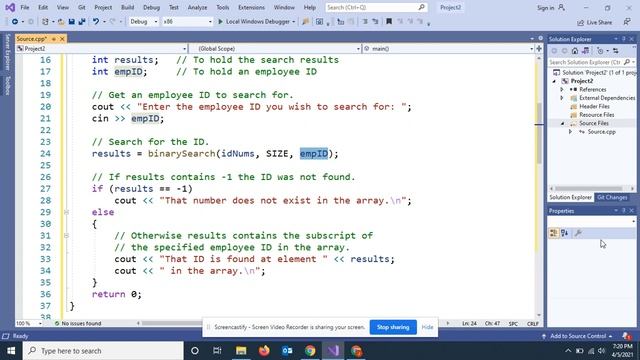Expand the Source.cpp node
Viewport: 640px width, 360px height.
click(571, 132)
